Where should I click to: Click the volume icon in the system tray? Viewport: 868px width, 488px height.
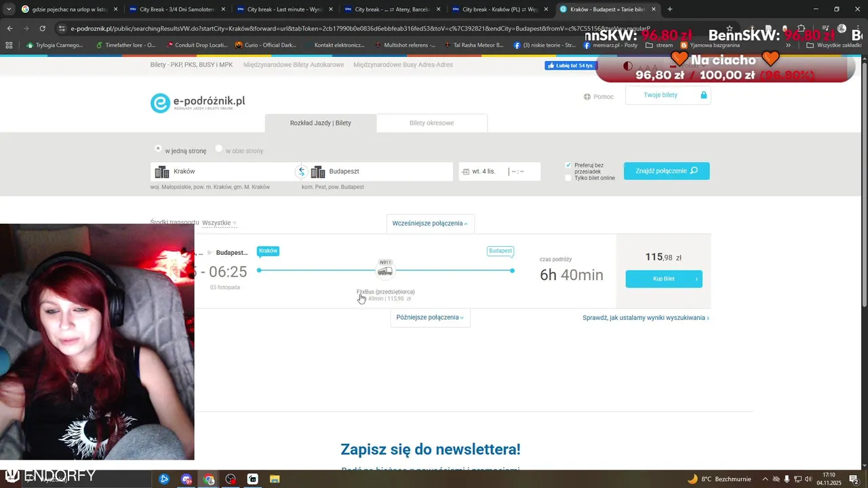click(x=808, y=479)
